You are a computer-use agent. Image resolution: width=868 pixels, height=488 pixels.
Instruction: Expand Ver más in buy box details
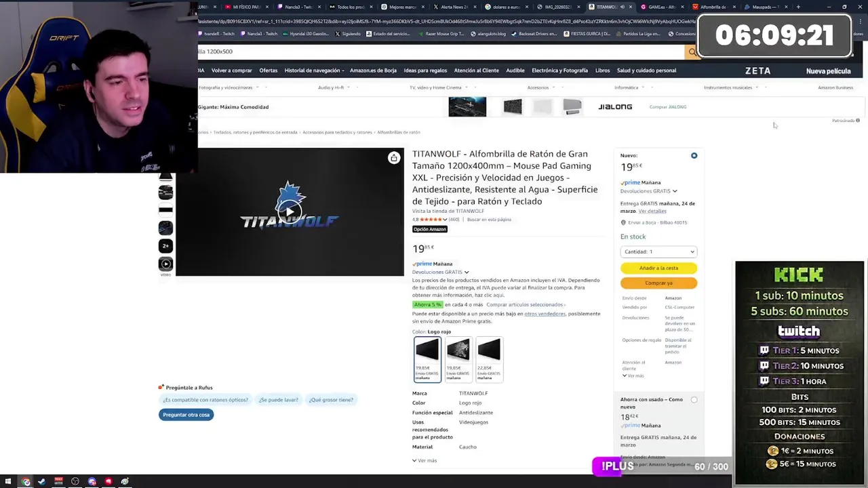point(633,375)
